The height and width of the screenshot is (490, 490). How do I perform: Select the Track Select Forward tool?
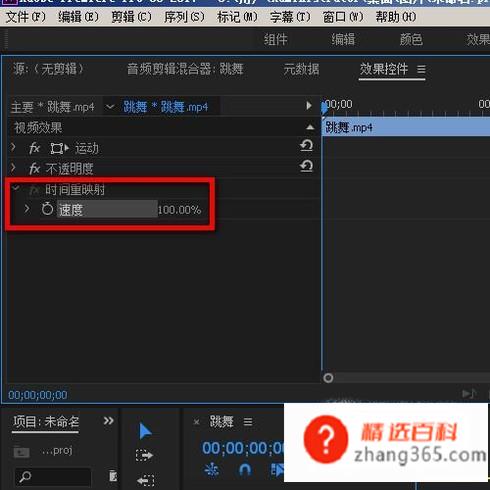coord(144,455)
